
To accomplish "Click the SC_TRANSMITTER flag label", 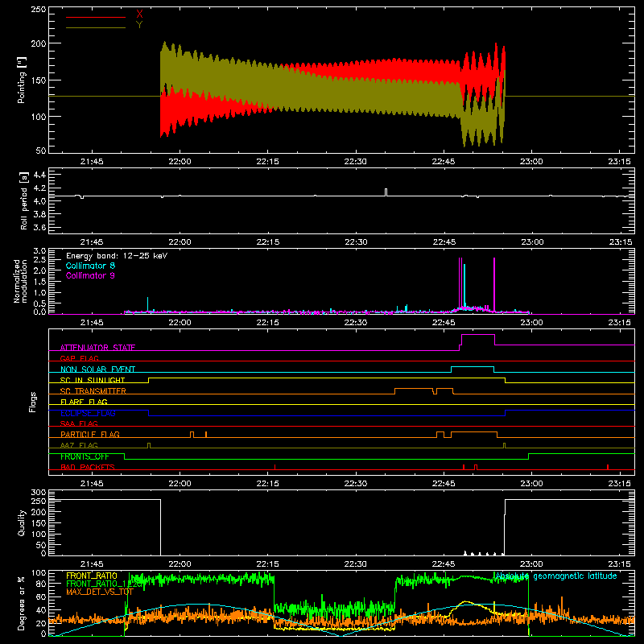I will [x=93, y=391].
